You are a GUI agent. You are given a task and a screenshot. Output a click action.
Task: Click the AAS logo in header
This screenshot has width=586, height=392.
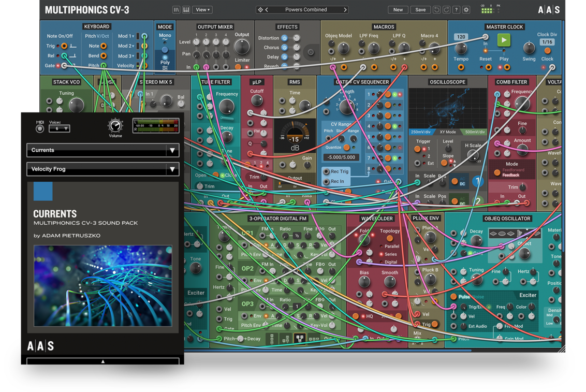[x=549, y=10]
